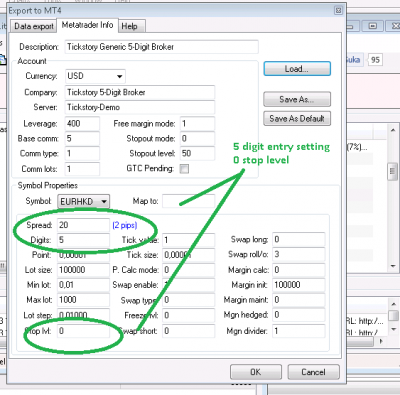Edit the Description field

click(161, 47)
